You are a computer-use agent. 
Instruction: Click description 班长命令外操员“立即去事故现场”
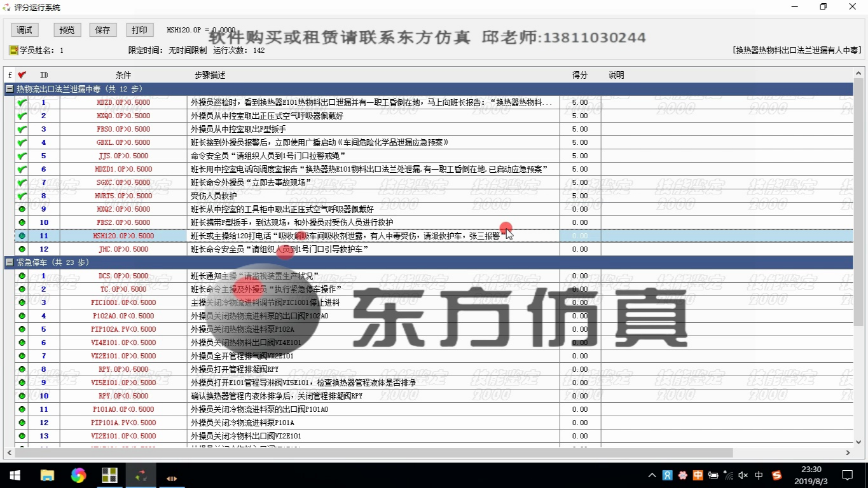point(251,182)
